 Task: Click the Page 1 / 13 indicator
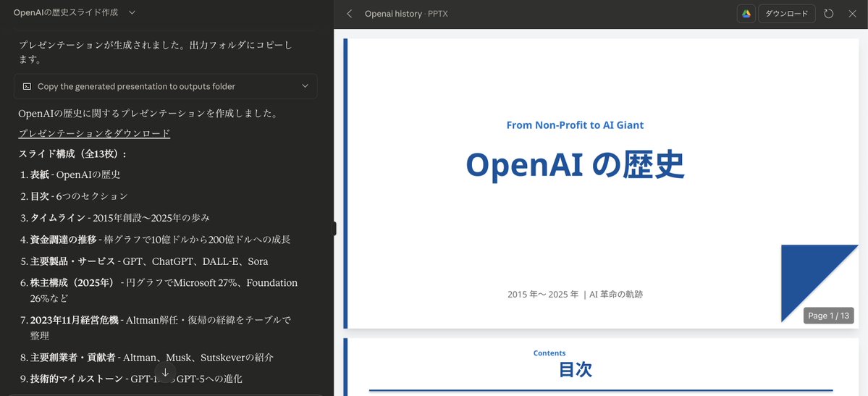pos(828,316)
